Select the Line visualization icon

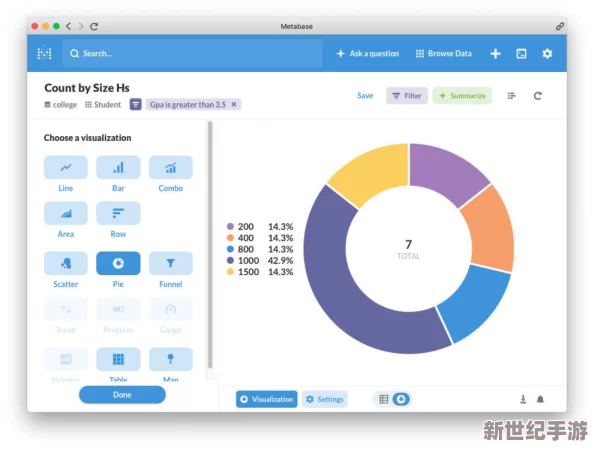coord(66,167)
